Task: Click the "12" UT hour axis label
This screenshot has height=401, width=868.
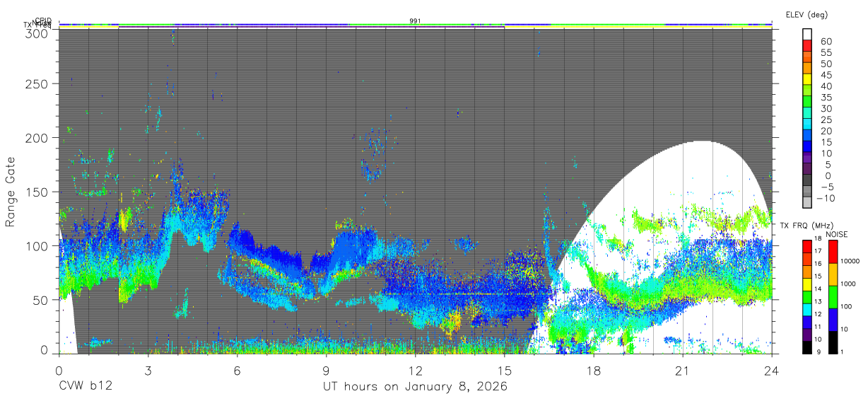Action: 415,371
